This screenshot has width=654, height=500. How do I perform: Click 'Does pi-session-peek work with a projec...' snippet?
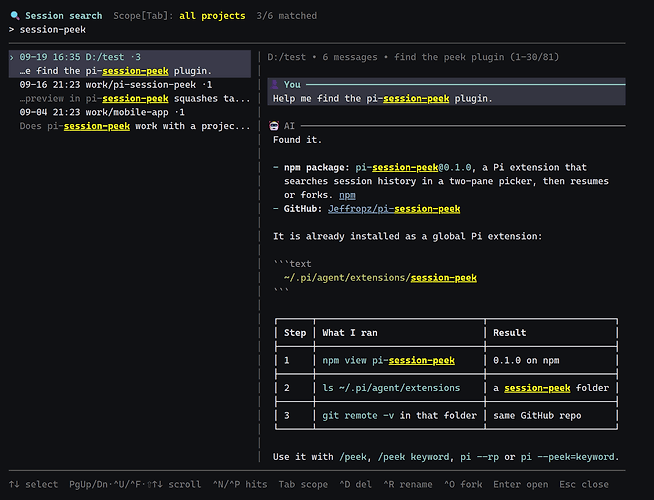click(135, 126)
